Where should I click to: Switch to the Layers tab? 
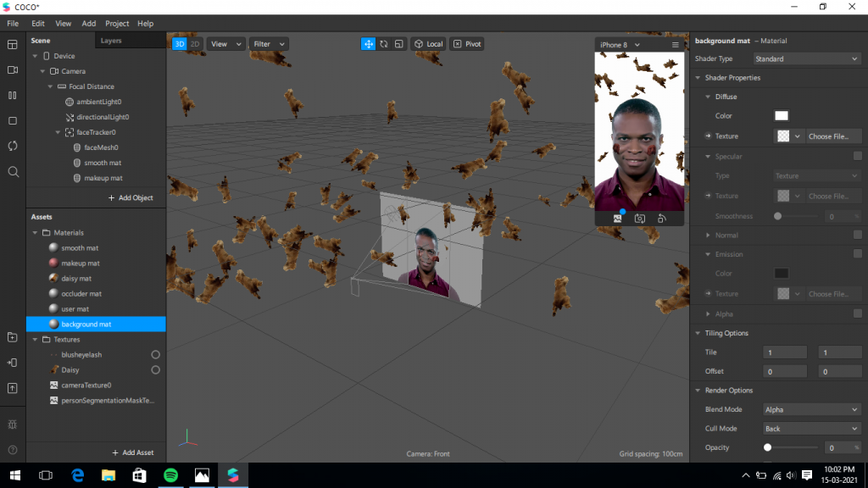coord(111,41)
